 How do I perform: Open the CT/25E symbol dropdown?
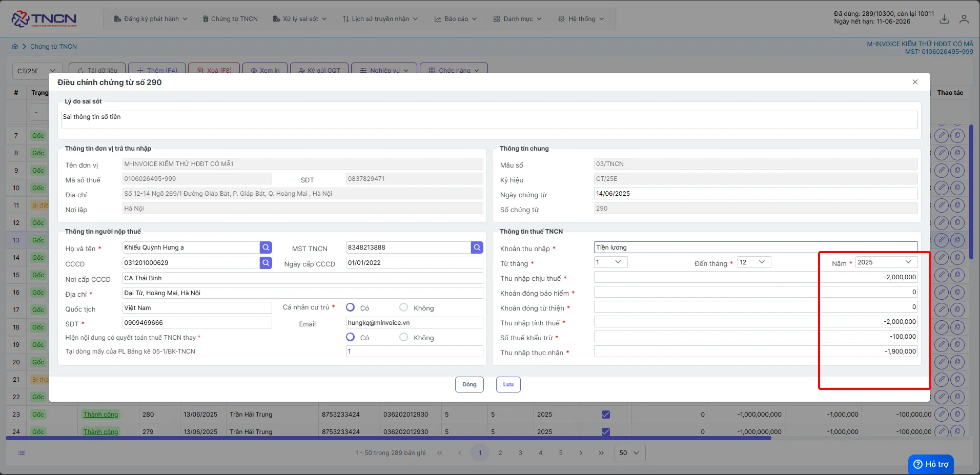pos(37,71)
